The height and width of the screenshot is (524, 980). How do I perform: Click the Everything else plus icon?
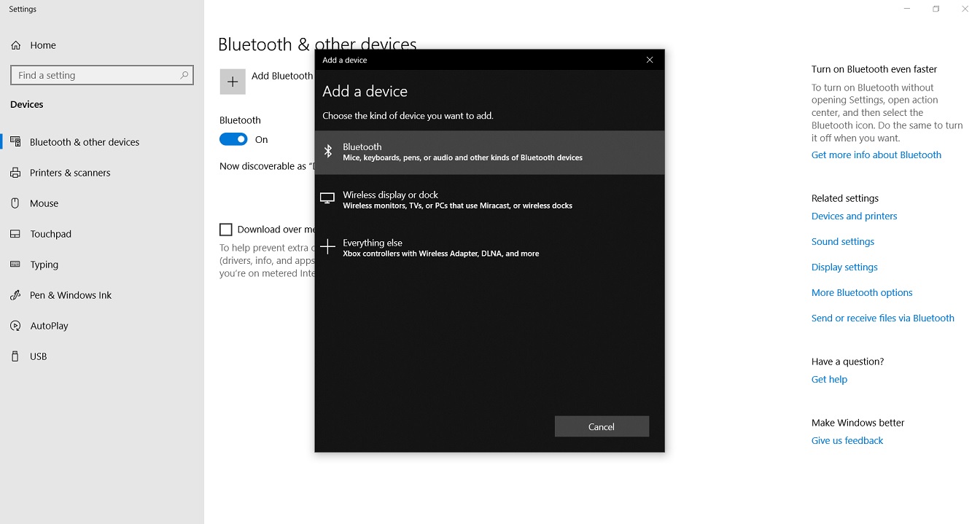tap(328, 247)
